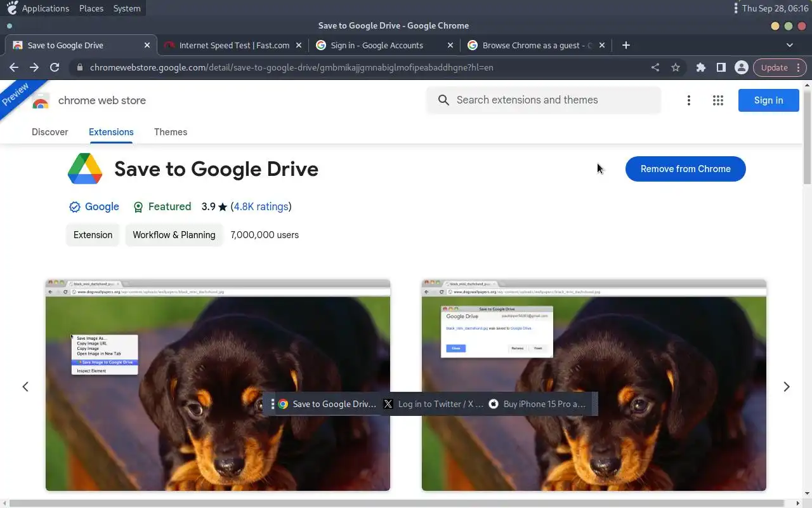
Task: Go back to the previous page
Action: coord(14,67)
